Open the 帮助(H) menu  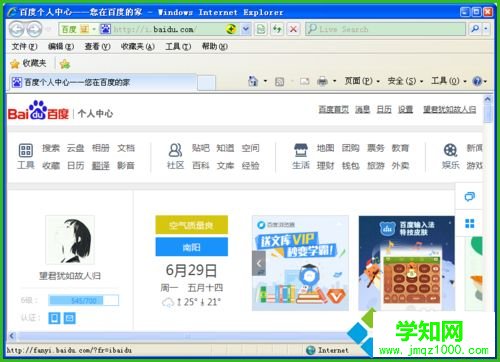pyautogui.click(x=215, y=46)
